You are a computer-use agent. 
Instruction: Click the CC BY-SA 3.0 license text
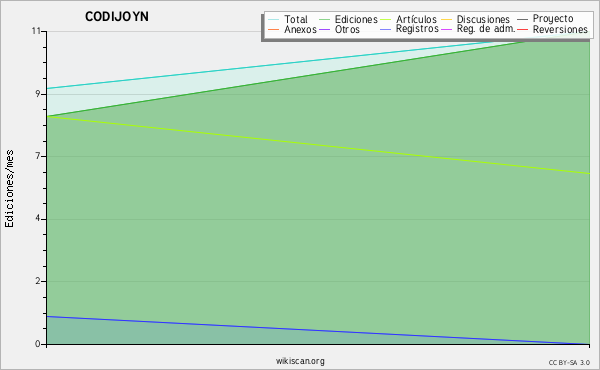tap(569, 363)
